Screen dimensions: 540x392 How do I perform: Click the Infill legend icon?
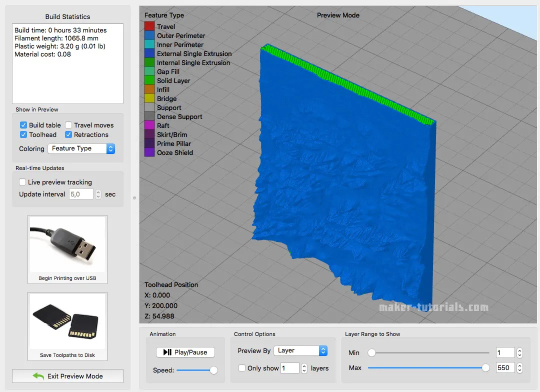tap(148, 89)
